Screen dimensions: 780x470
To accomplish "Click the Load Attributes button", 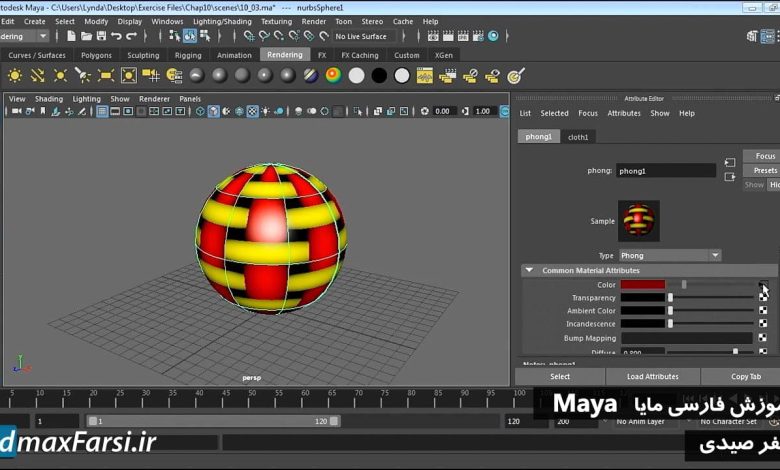I will (652, 377).
